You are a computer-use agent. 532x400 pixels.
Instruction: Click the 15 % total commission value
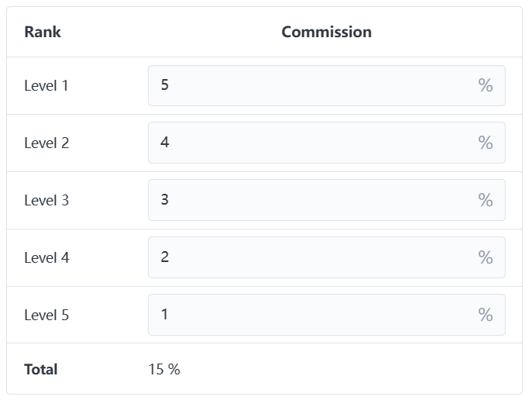pos(164,369)
